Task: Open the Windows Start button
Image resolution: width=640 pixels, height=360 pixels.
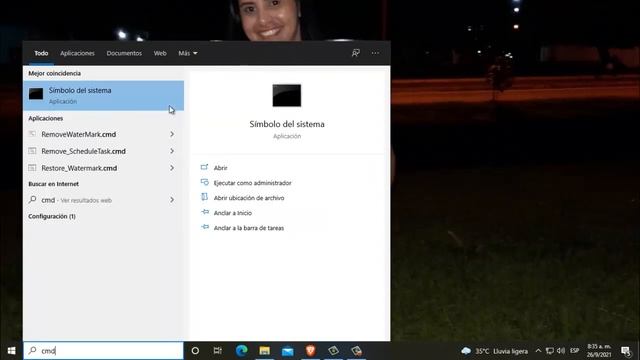Action: (11, 351)
